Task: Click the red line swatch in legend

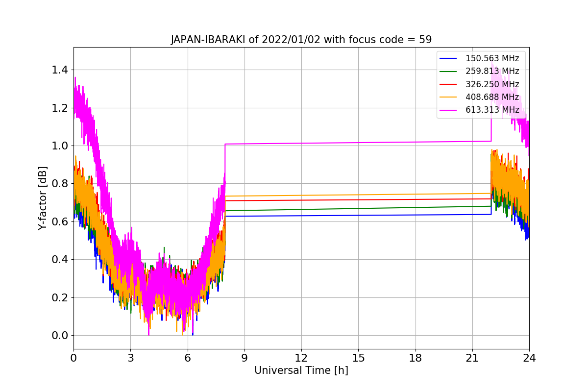Action: [x=448, y=84]
